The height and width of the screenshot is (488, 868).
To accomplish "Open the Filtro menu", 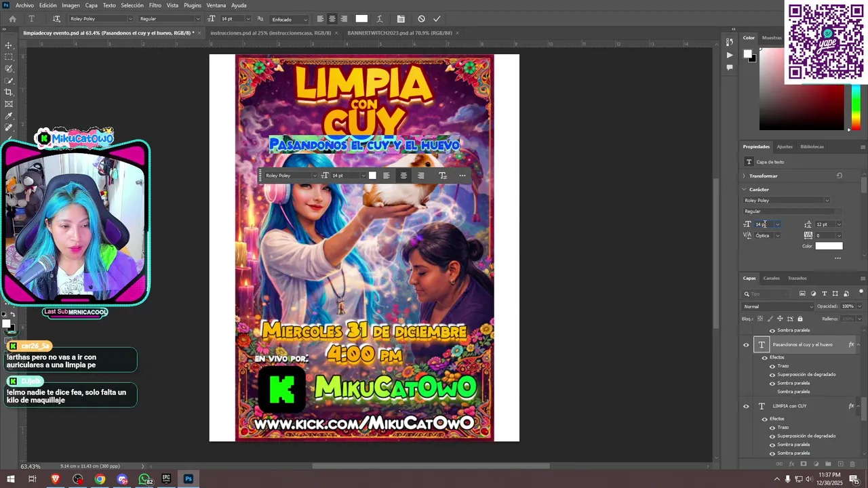I will point(155,5).
